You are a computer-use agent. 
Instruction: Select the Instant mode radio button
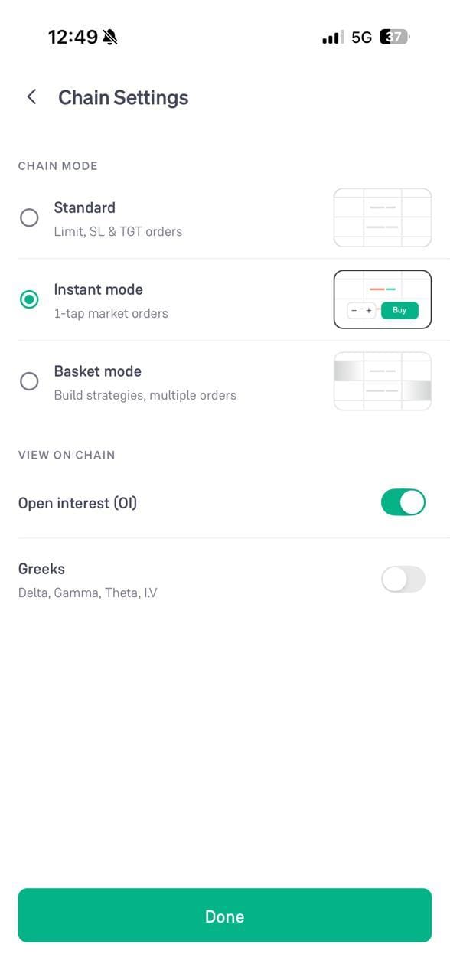pos(29,299)
